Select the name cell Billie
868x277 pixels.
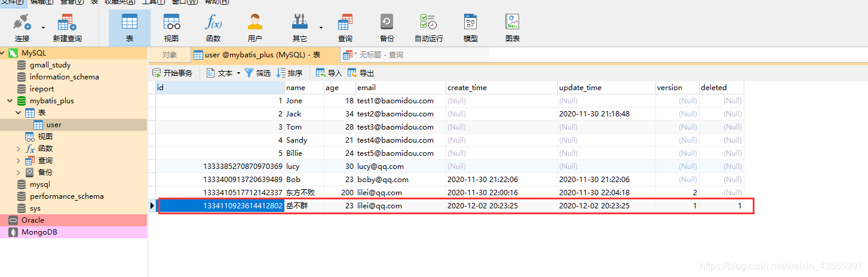[304, 153]
